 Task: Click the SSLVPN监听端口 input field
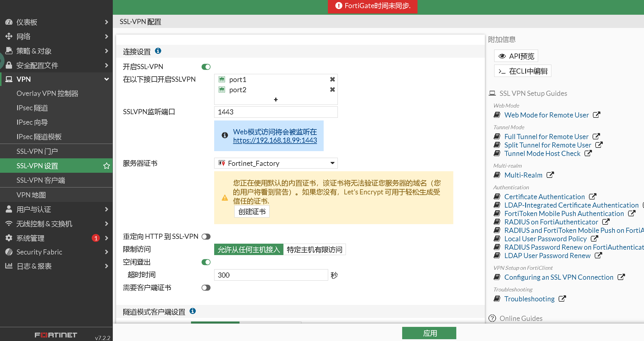tap(276, 112)
